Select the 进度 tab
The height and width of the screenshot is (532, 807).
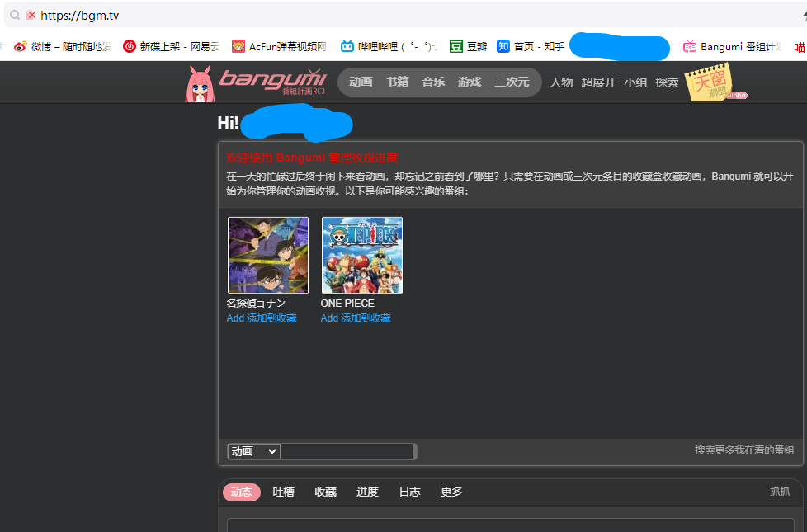[x=367, y=492]
